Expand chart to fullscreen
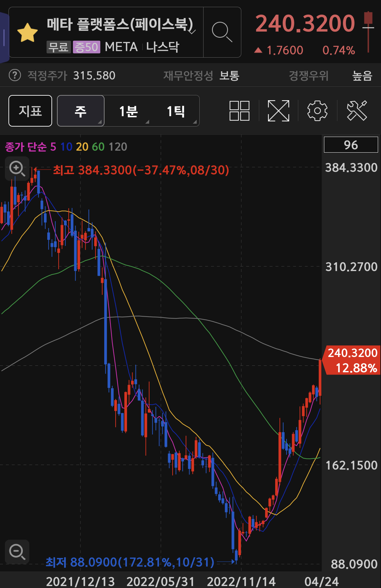Screen dimensions: 381x588 pos(278,111)
